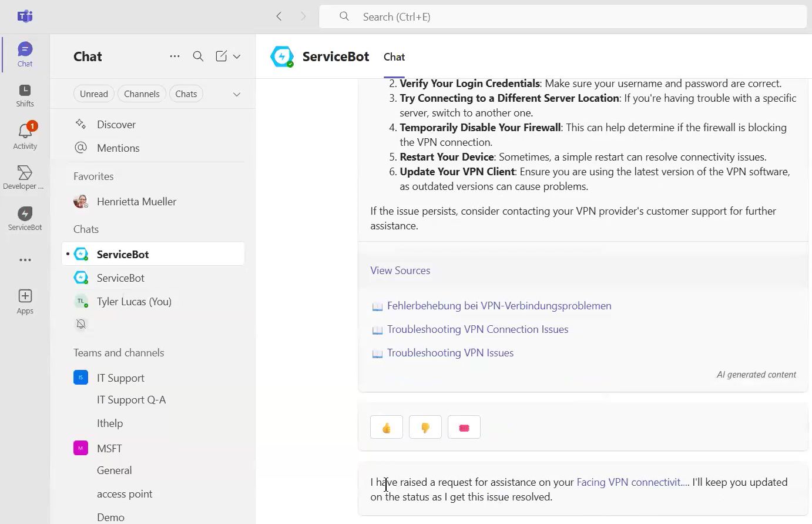The height and width of the screenshot is (524, 812).
Task: Expand the new chat options chevron
Action: (237, 56)
